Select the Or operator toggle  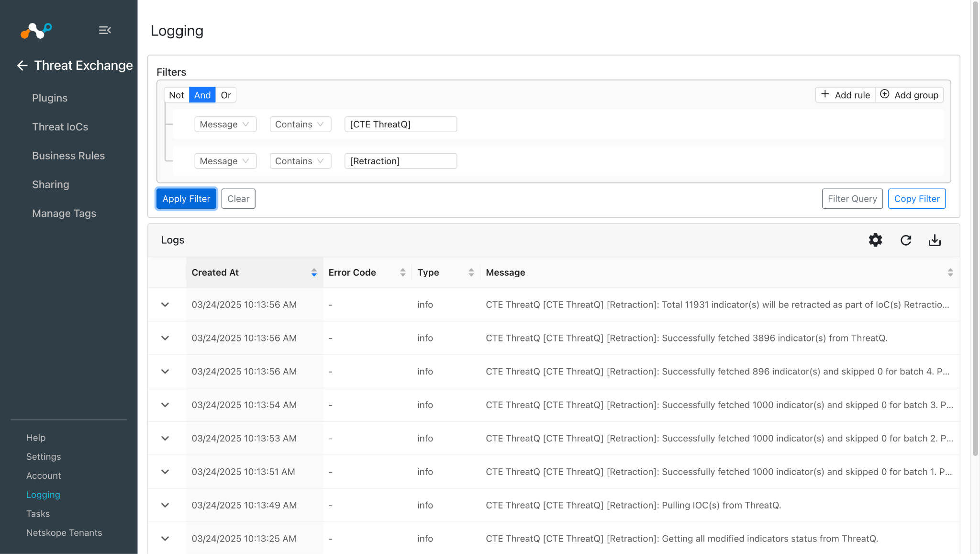(226, 95)
